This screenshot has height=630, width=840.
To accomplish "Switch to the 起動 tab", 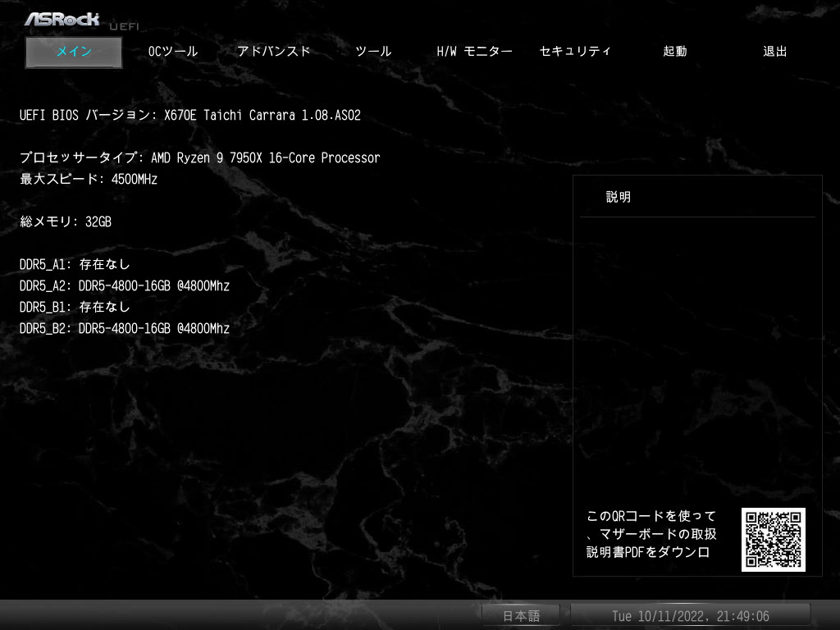I will [674, 52].
